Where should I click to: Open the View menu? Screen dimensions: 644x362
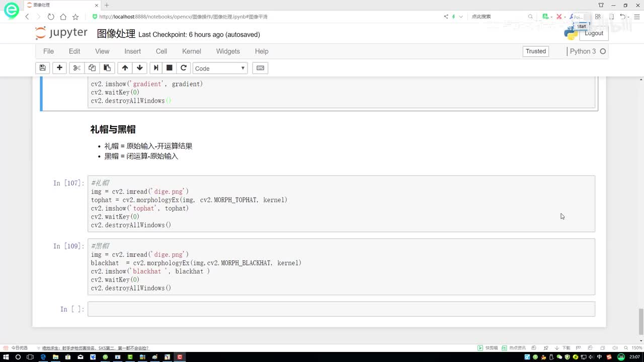(102, 51)
